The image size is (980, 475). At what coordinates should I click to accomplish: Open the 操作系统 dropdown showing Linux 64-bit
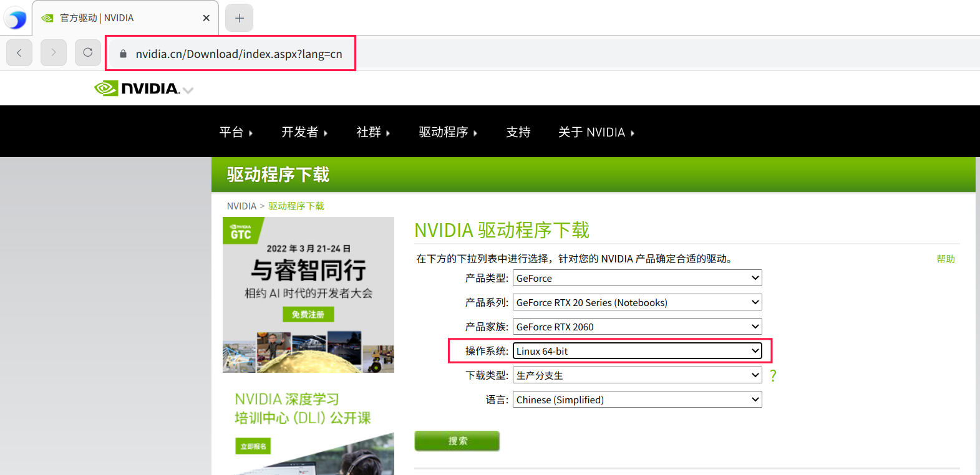click(x=637, y=351)
